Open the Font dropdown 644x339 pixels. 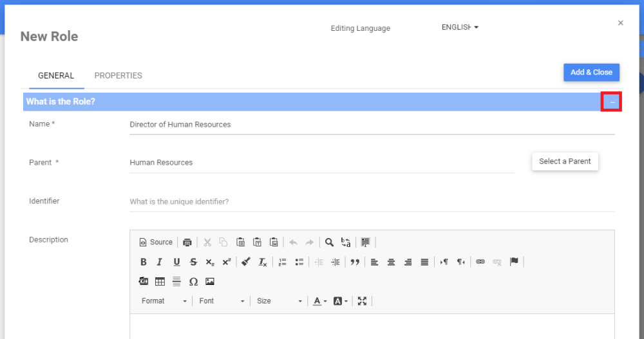coord(222,301)
